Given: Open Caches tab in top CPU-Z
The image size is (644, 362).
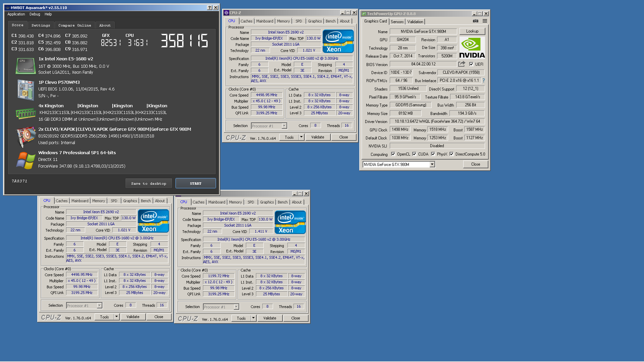Looking at the screenshot, I should [x=246, y=21].
